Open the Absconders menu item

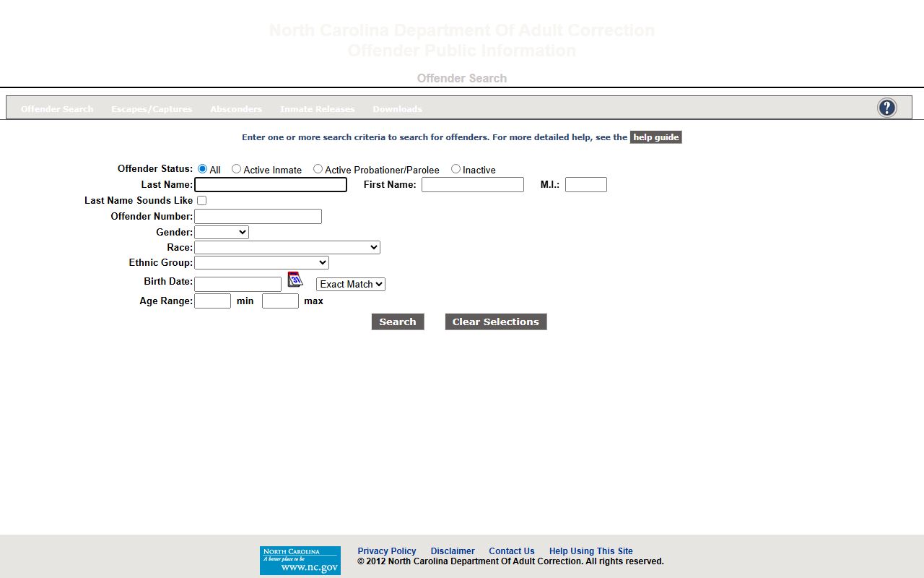click(x=236, y=109)
